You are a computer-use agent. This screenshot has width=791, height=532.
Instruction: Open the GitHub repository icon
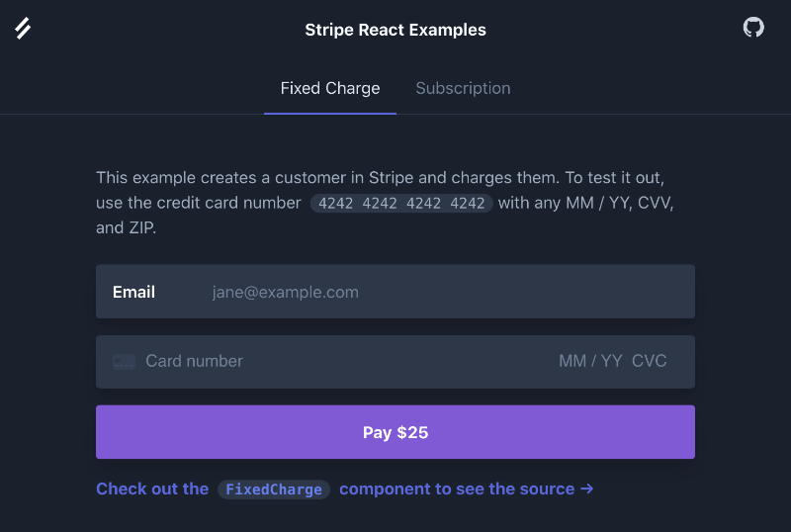pos(753,28)
